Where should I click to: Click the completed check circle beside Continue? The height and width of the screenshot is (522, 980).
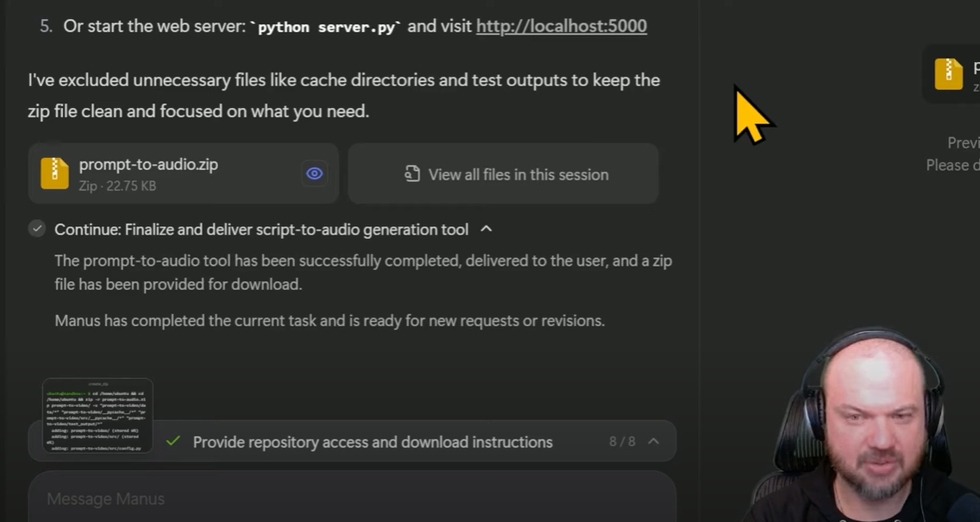click(x=37, y=229)
